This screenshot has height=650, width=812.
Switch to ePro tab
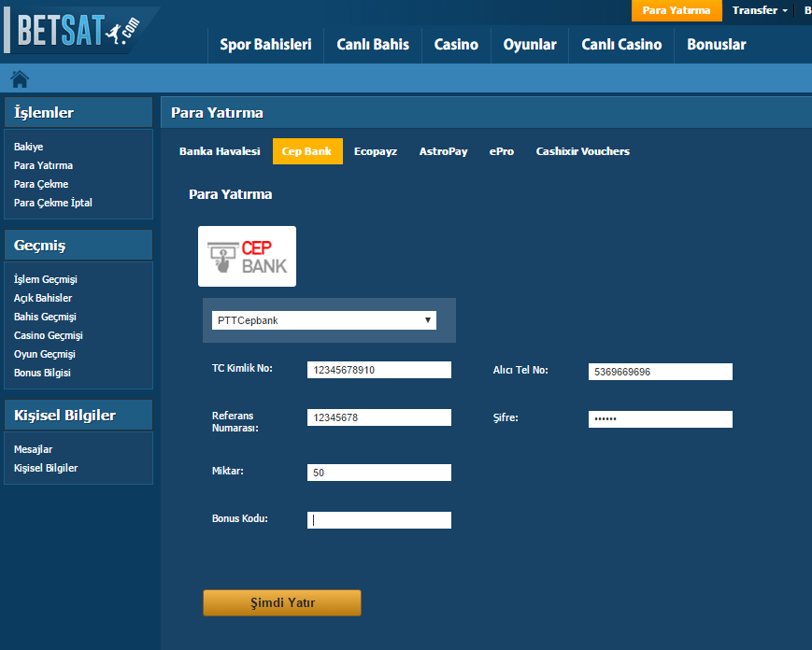501,151
